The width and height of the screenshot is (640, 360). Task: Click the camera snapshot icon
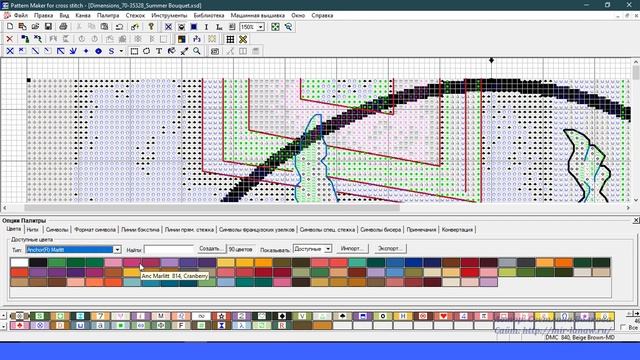pos(215,51)
